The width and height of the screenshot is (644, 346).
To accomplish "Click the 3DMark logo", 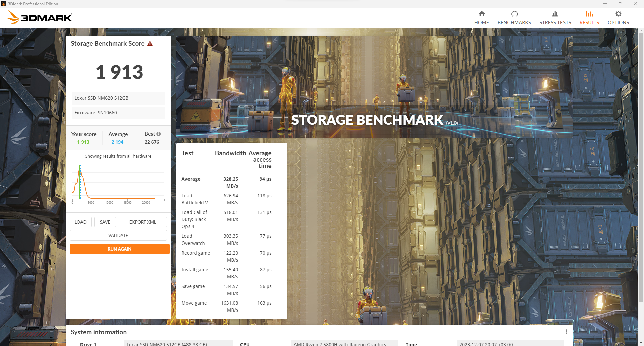I will click(x=39, y=17).
